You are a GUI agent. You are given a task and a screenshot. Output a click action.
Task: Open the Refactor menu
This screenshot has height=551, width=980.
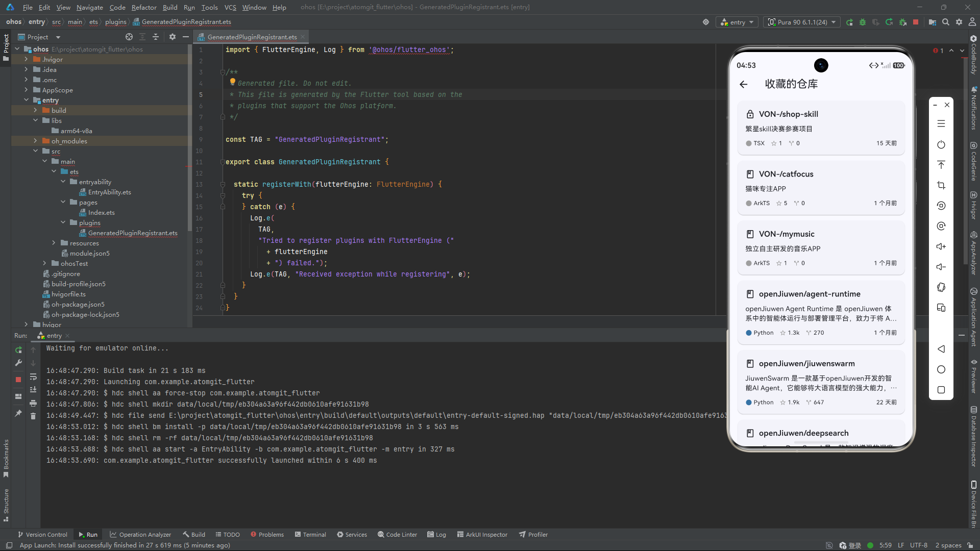click(x=144, y=7)
